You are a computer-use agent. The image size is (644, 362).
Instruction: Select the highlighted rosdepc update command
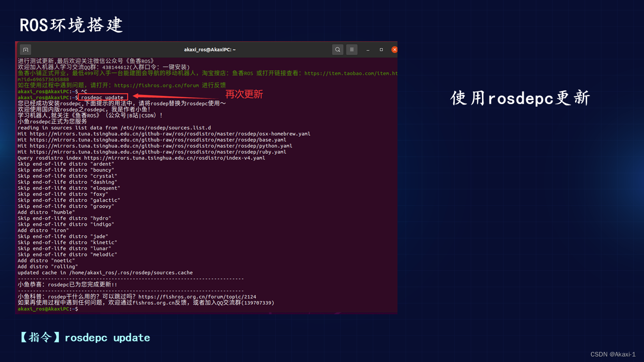(102, 97)
